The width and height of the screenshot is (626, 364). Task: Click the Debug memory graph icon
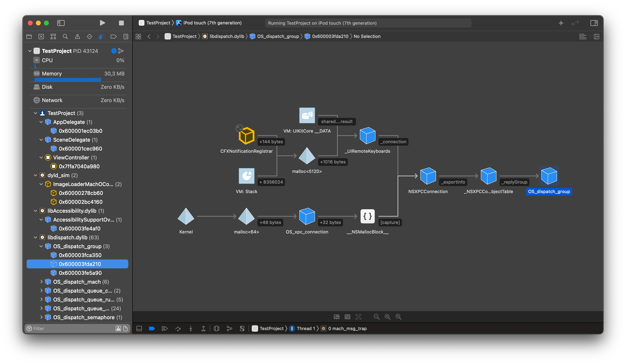click(229, 328)
